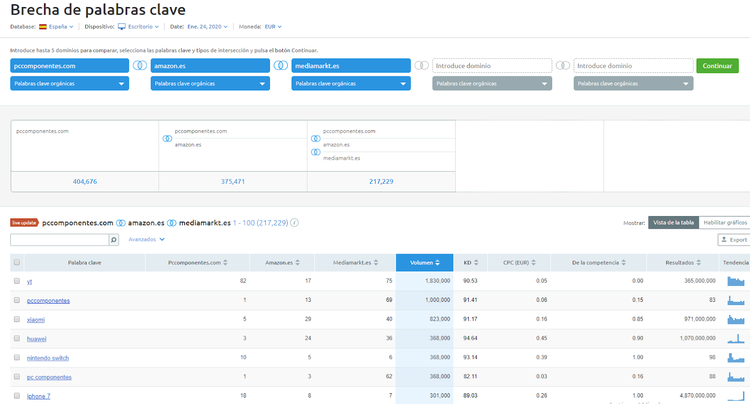The width and height of the screenshot is (750, 404).
Task: Click the fourth Introduce dominio input field
Action: (492, 66)
